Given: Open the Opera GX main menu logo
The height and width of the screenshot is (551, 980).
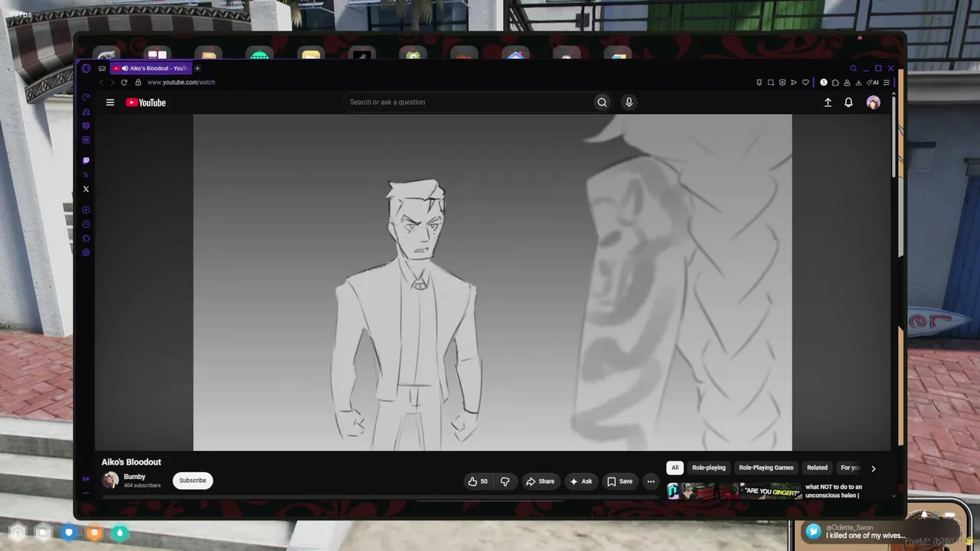Looking at the screenshot, I should coord(86,68).
